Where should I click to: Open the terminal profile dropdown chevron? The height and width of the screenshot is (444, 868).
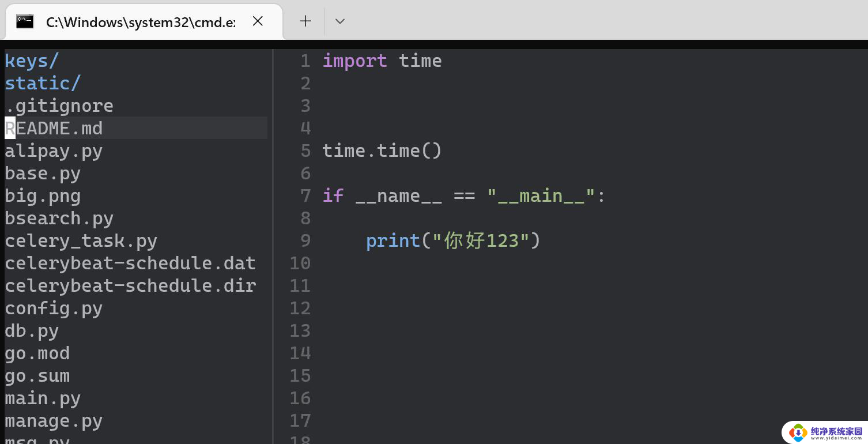[x=340, y=21]
